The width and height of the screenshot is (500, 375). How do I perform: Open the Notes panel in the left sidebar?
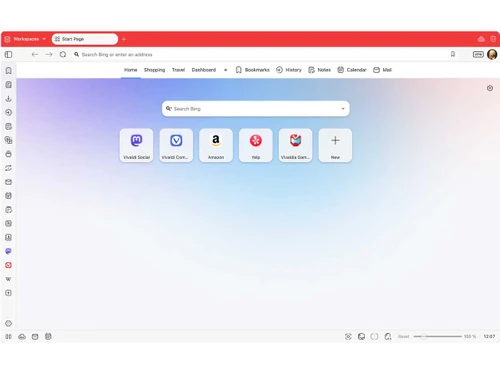9,126
